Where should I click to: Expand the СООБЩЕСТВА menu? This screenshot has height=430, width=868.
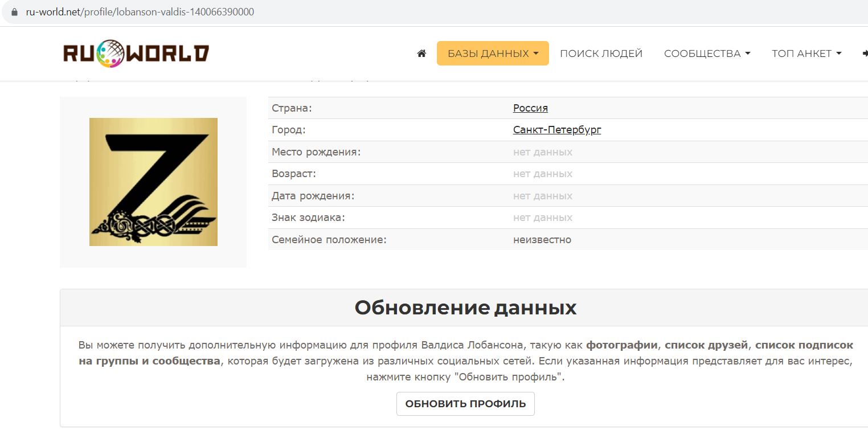point(707,54)
